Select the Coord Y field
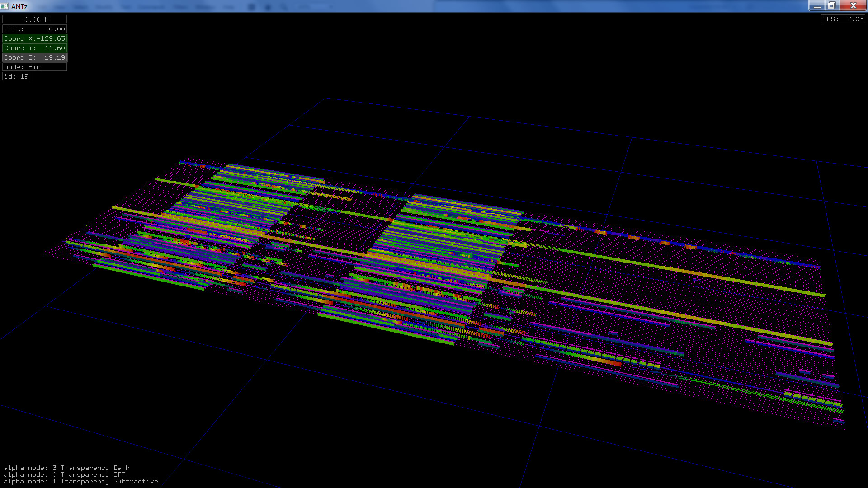 (x=34, y=48)
